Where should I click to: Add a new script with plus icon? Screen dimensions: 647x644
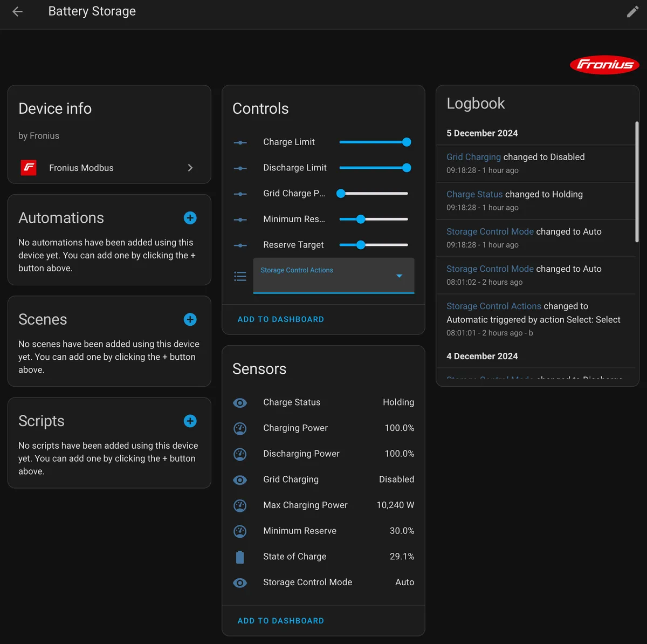(190, 421)
